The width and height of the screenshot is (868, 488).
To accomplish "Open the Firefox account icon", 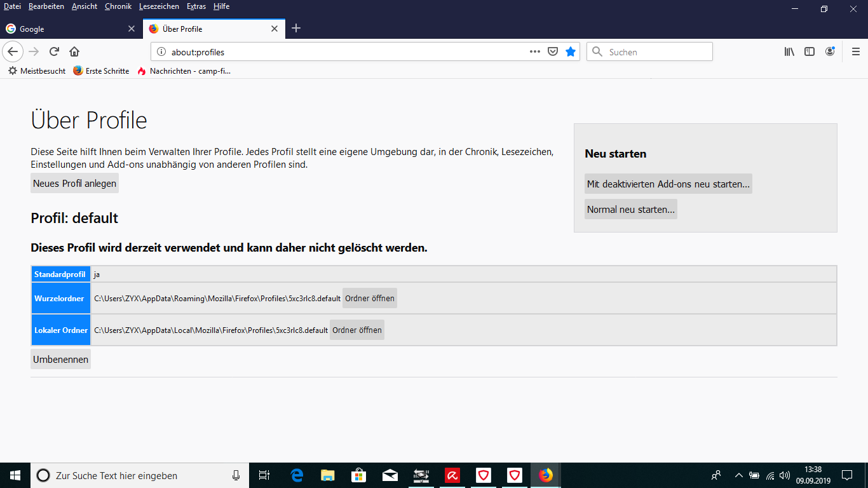I will pos(830,52).
